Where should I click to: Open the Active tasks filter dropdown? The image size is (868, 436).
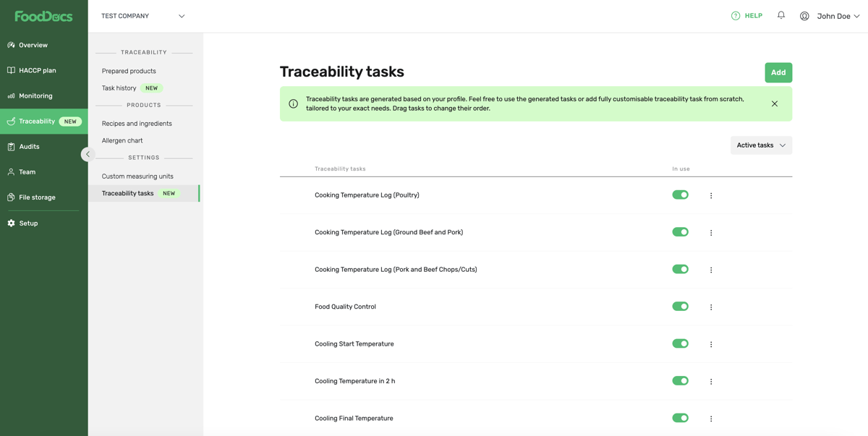761,145
